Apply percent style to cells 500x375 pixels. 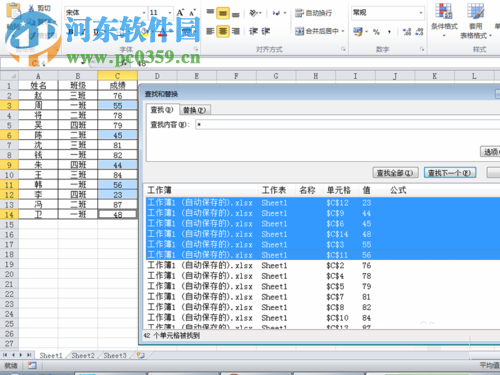(x=376, y=32)
